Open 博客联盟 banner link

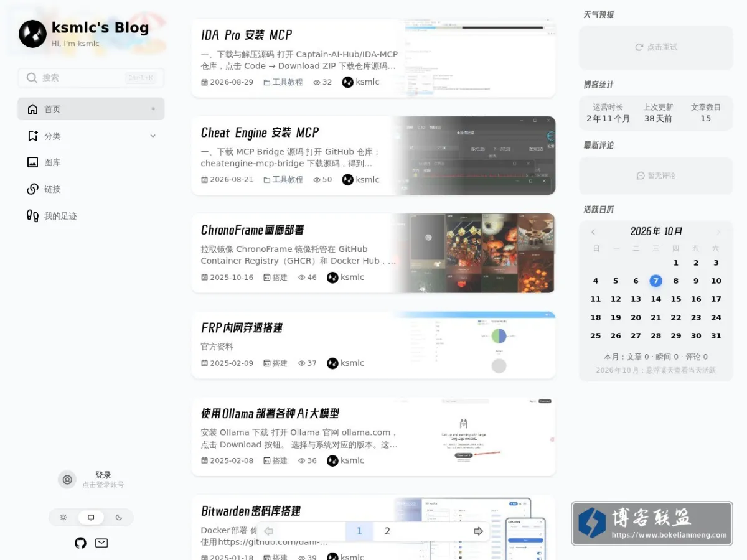tap(652, 524)
